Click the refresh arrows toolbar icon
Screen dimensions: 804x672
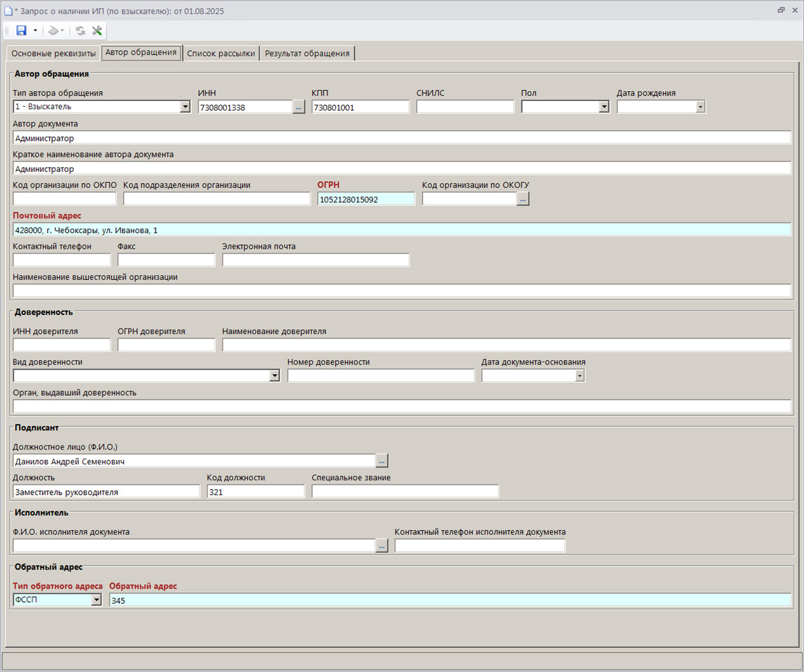80,30
